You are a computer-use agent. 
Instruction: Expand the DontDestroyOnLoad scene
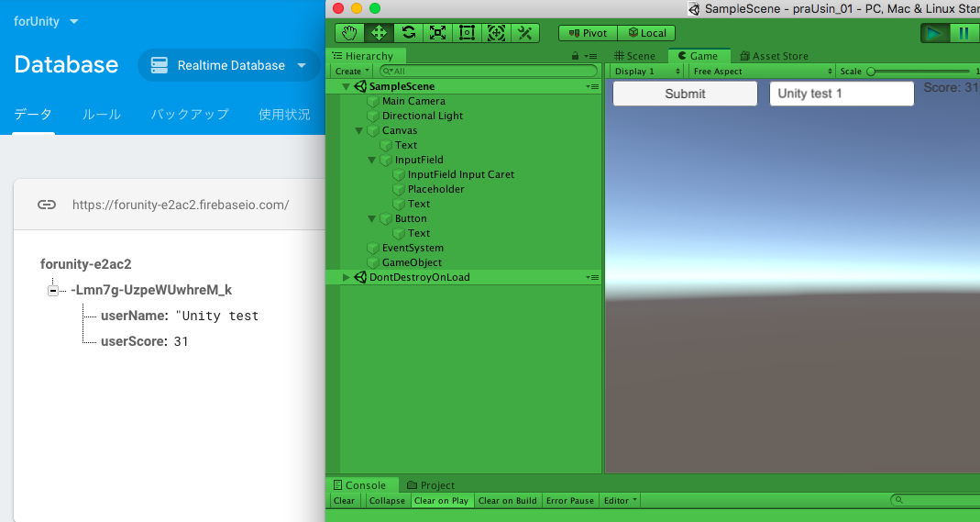coord(346,277)
